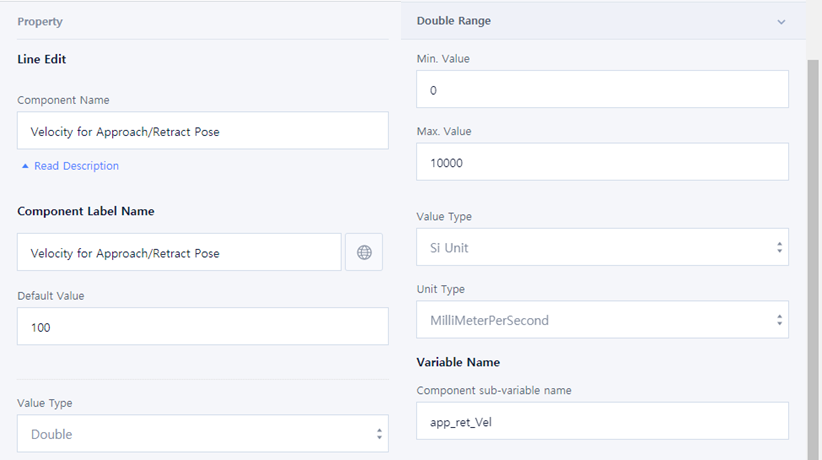Click the Default Value field showing 100
Screen dimensions: 822x460
coord(202,327)
